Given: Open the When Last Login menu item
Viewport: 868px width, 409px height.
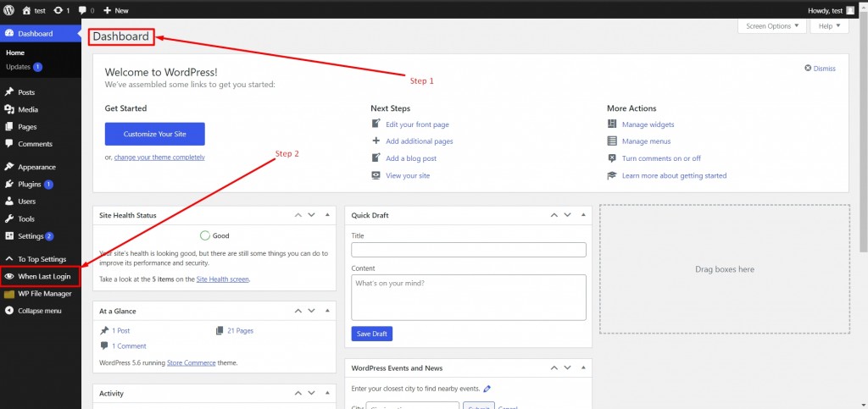Looking at the screenshot, I should tap(41, 276).
